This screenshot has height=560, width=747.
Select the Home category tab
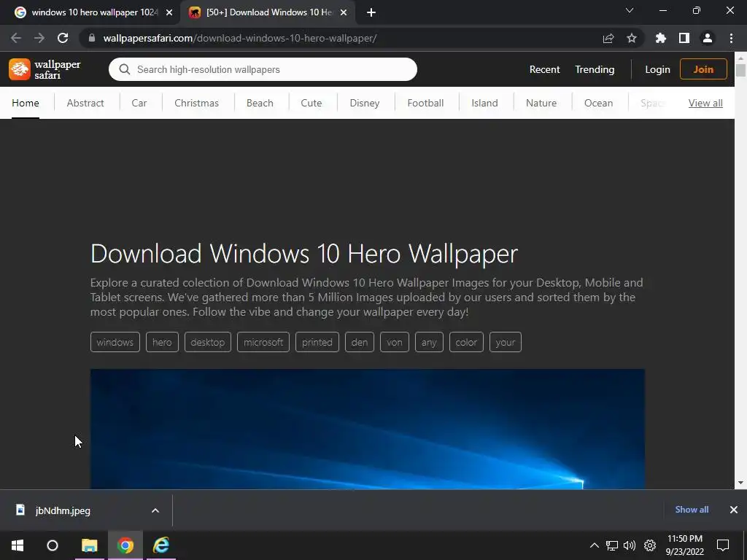[x=26, y=103]
